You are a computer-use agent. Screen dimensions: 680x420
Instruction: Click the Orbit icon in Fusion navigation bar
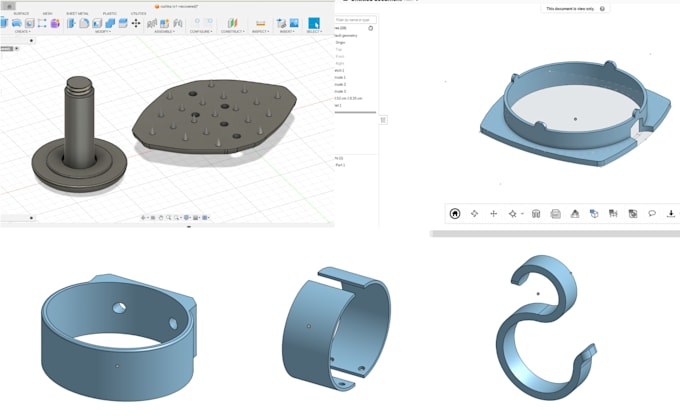(144, 217)
